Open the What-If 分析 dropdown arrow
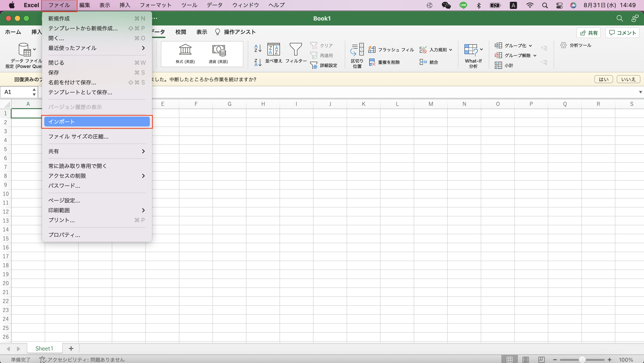644x363 pixels. pos(481,49)
